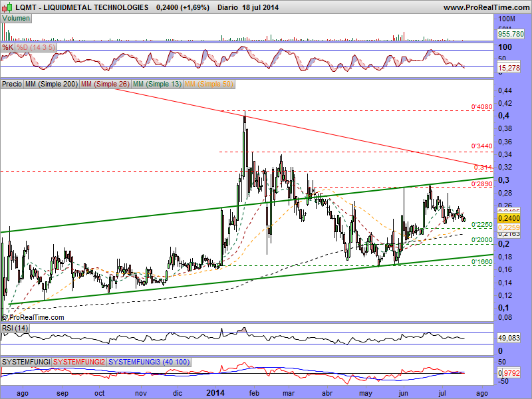Click the 0,44 tick on the price axis

pyautogui.click(x=505, y=90)
